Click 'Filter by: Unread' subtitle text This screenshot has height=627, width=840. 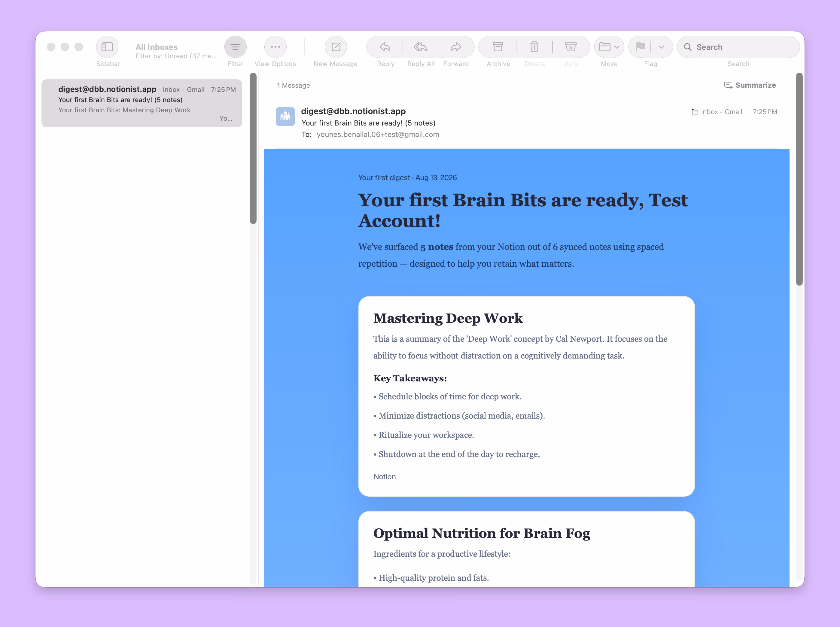pos(176,56)
